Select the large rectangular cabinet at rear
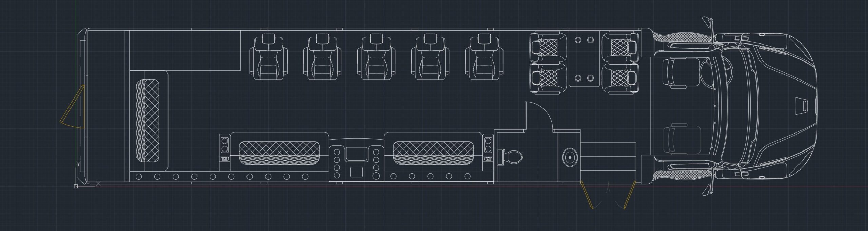 [185, 50]
